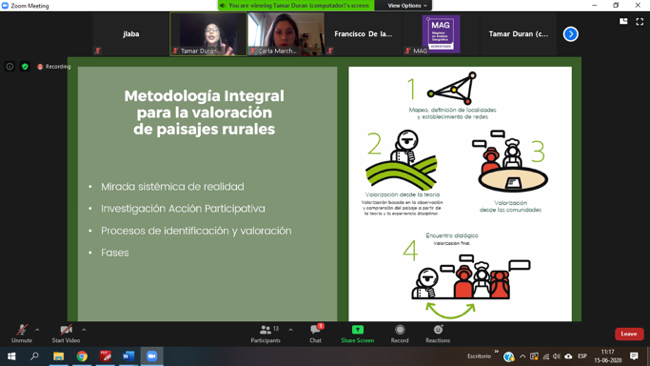
Task: Toggle Start Video on
Action: tap(66, 334)
